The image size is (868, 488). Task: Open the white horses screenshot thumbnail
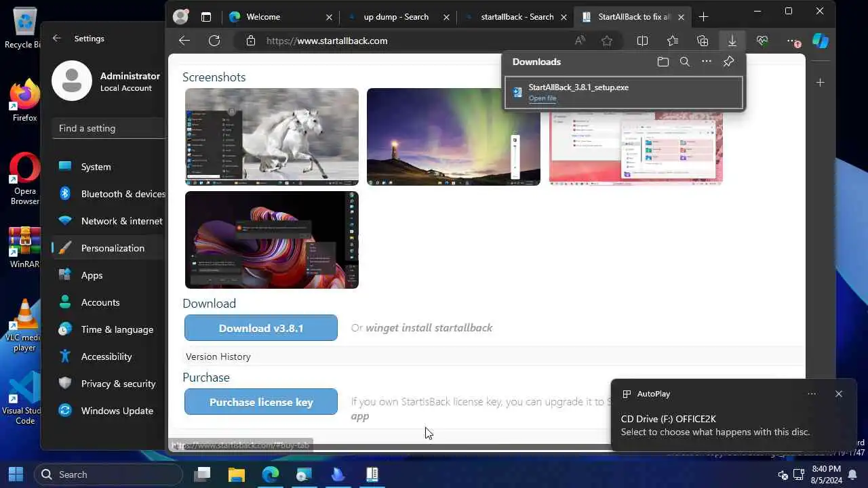point(272,137)
